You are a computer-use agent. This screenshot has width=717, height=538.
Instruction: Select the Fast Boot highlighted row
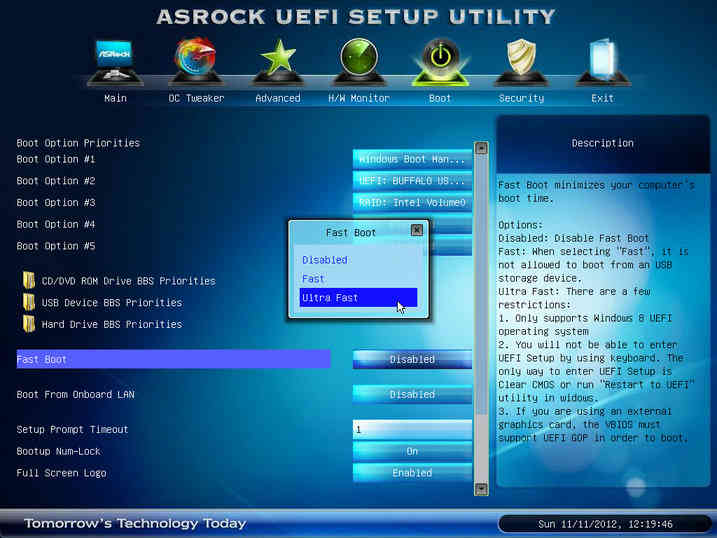pyautogui.click(x=173, y=359)
